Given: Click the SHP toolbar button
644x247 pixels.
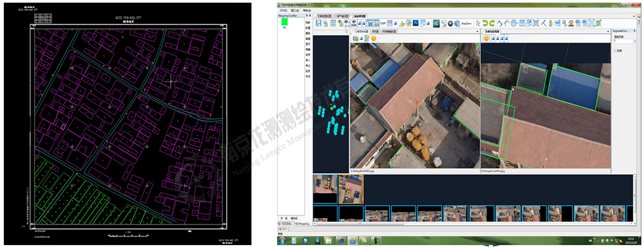Looking at the screenshot, I should click(383, 23).
